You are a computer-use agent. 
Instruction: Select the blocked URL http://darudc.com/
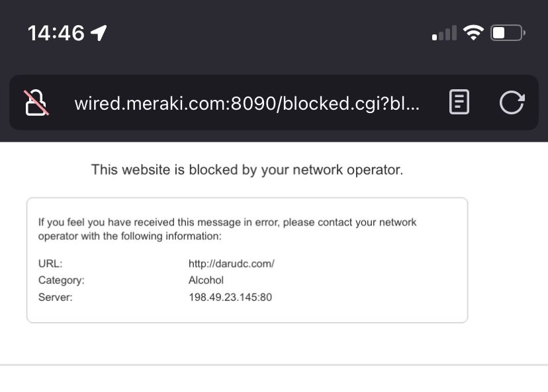(232, 263)
